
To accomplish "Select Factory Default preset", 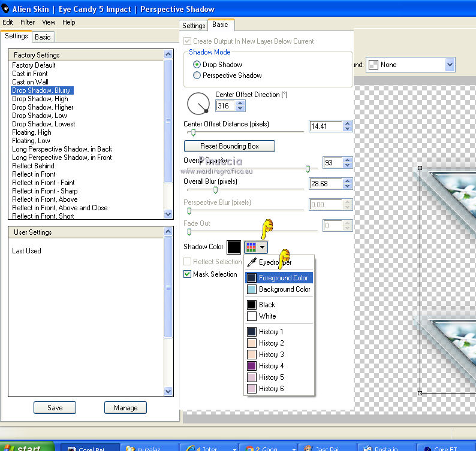I will pos(34,65).
